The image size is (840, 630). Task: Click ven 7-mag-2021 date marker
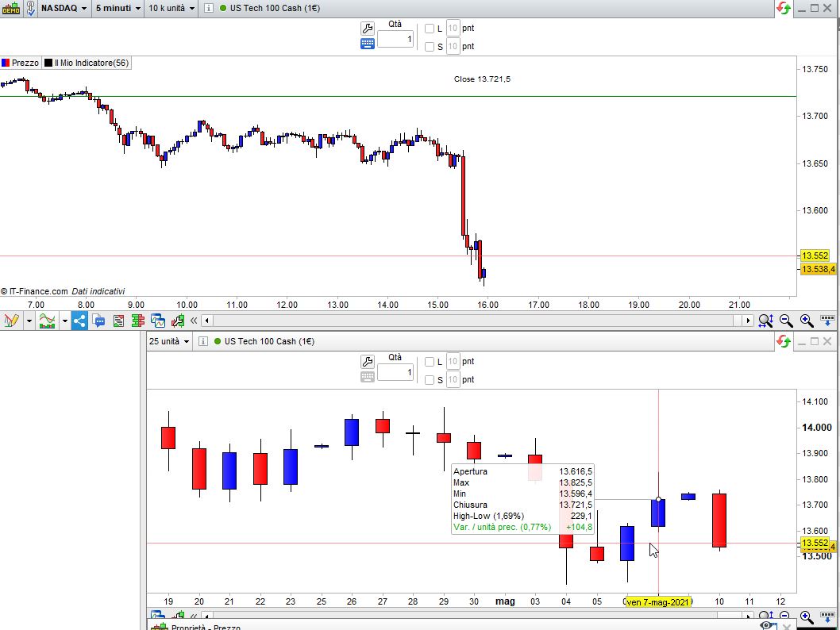point(658,602)
